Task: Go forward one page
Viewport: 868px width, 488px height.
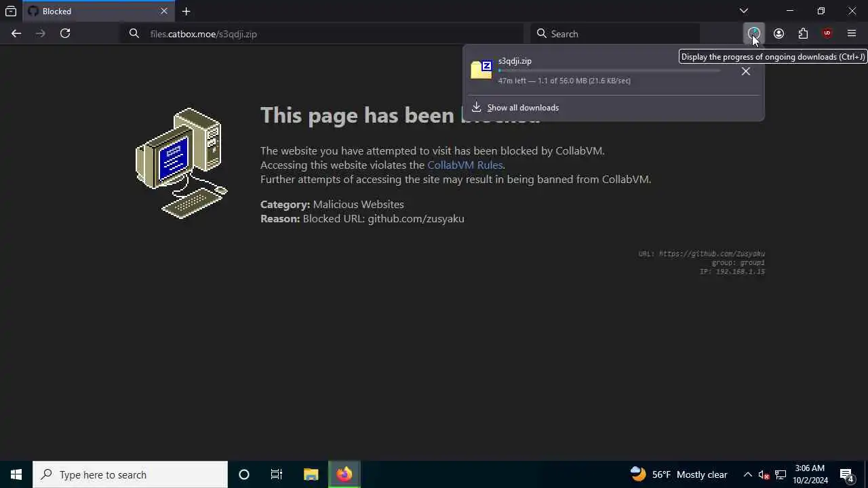Action: point(41,33)
